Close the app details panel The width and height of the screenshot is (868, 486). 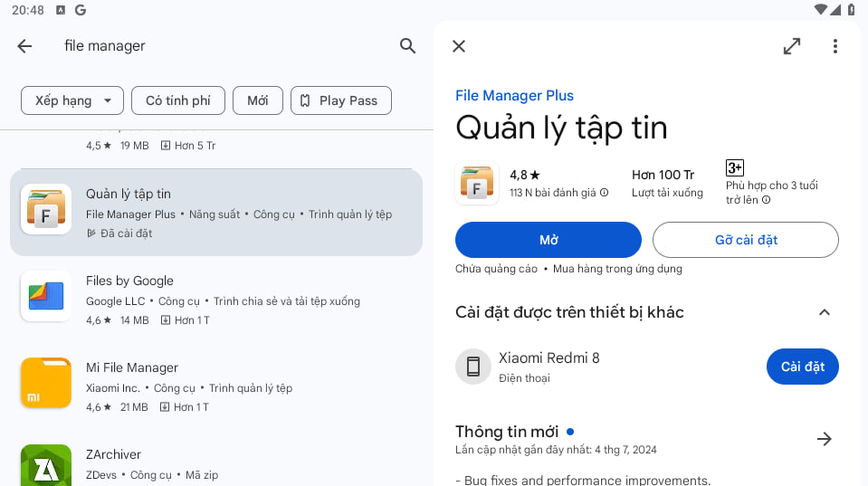pyautogui.click(x=459, y=46)
